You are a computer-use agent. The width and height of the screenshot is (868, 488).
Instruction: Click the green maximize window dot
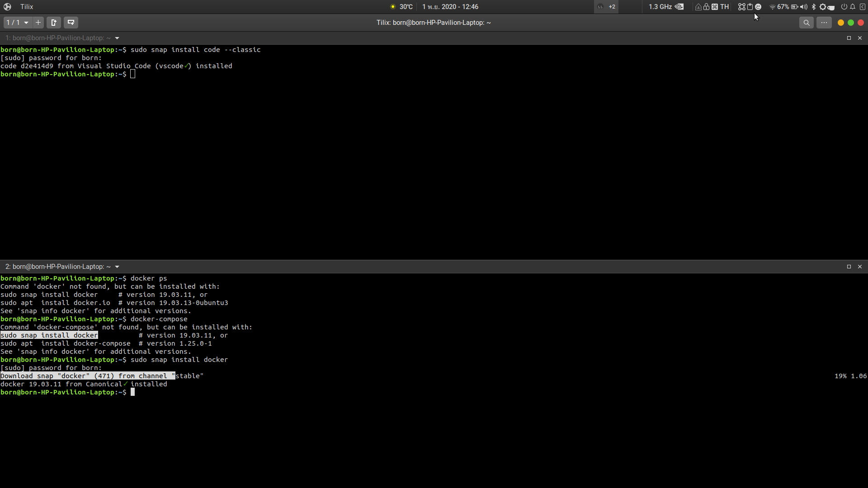(x=851, y=23)
